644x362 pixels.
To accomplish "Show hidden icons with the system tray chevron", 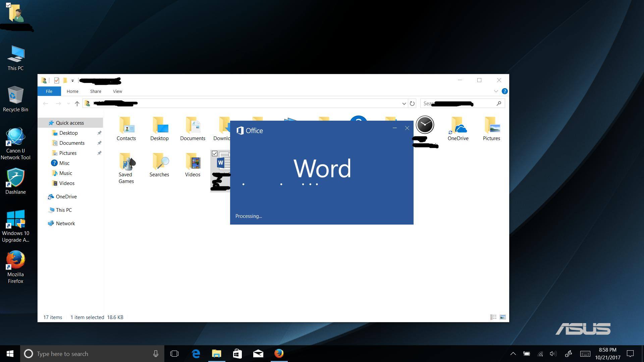I will pyautogui.click(x=513, y=354).
